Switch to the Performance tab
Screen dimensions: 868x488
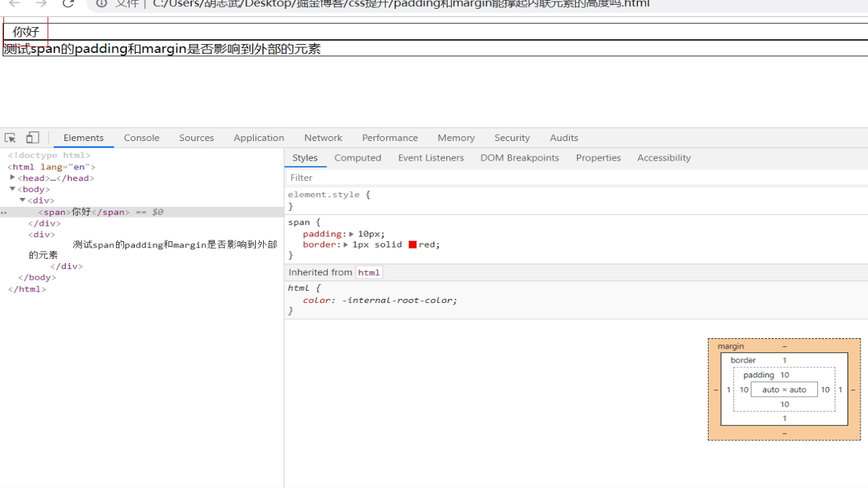tap(390, 138)
